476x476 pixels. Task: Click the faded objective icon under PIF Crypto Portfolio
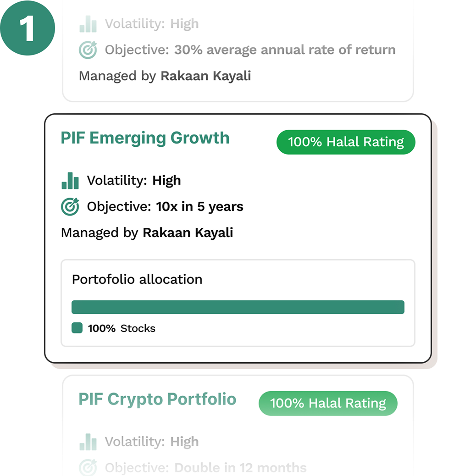[88, 468]
